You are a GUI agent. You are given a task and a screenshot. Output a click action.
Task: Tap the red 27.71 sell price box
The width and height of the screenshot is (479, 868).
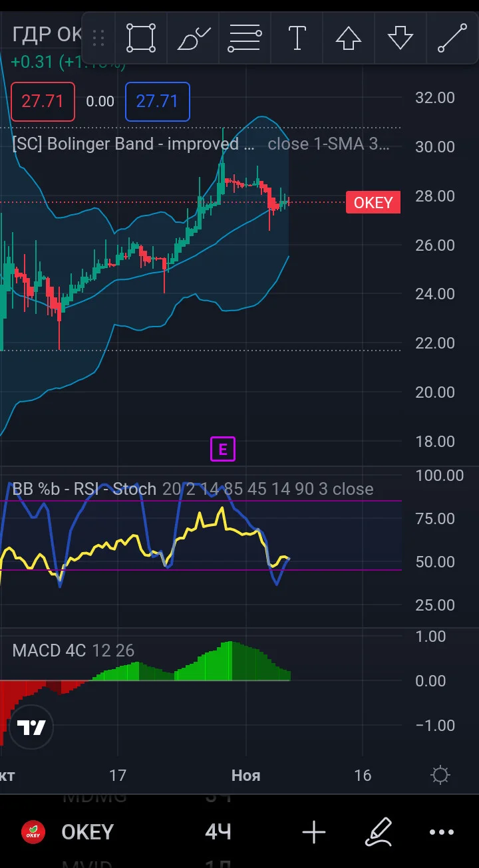tap(42, 102)
